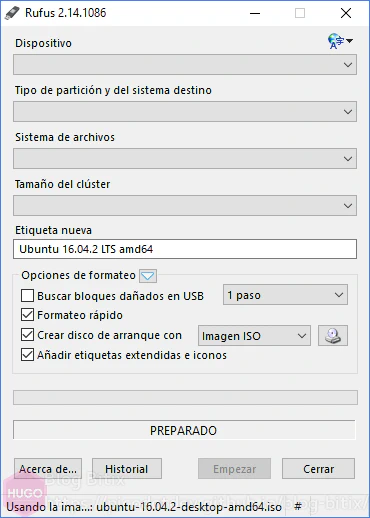
Task: Open the 1 paso passes dropdown
Action: 285,295
